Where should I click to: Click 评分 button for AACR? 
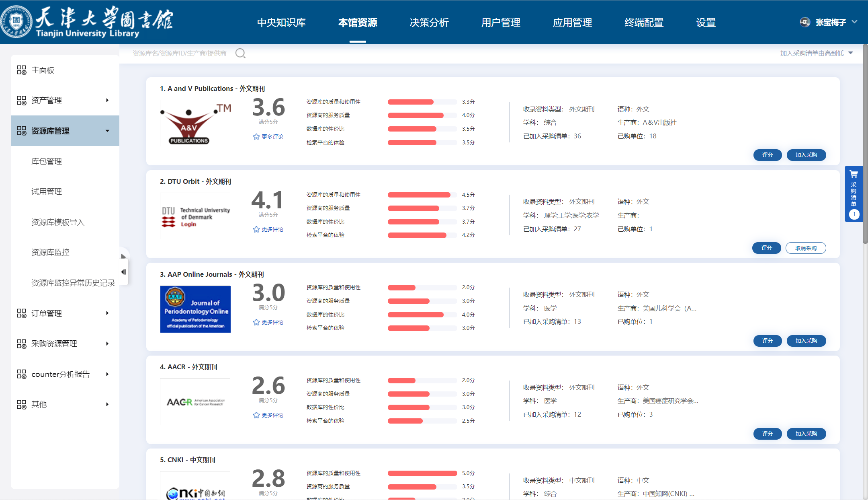[x=767, y=434]
